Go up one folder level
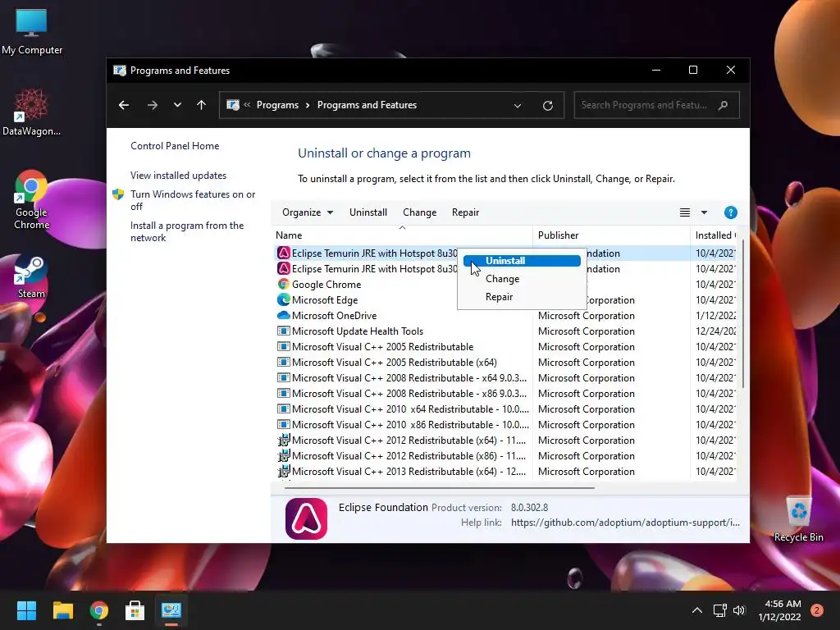The image size is (840, 630). coord(202,105)
